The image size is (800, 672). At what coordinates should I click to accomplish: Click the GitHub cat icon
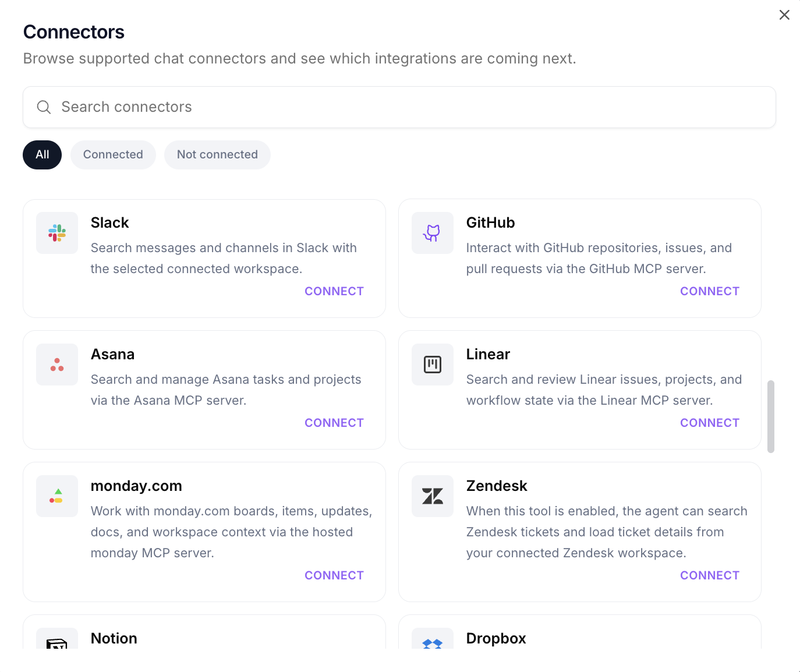pos(432,233)
